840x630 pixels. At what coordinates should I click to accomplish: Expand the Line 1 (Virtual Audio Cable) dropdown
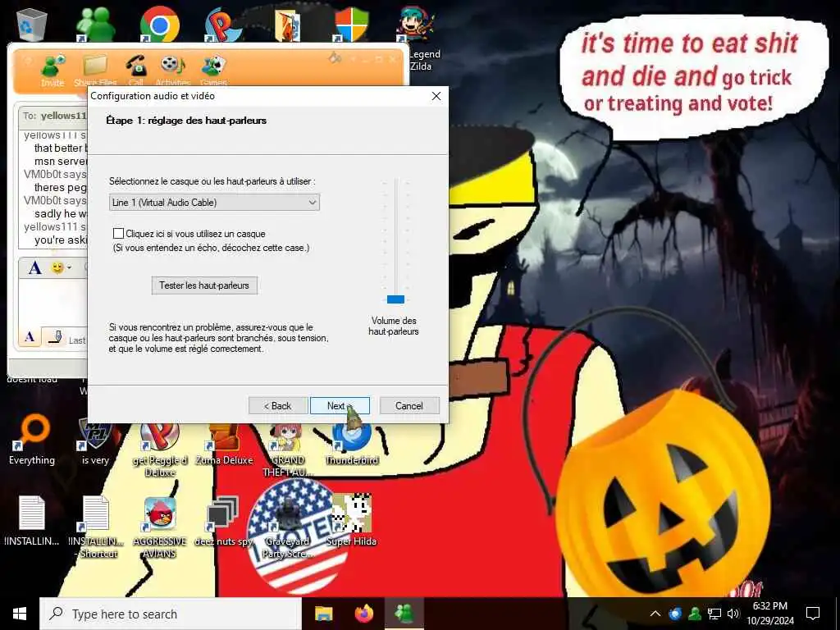pyautogui.click(x=214, y=203)
